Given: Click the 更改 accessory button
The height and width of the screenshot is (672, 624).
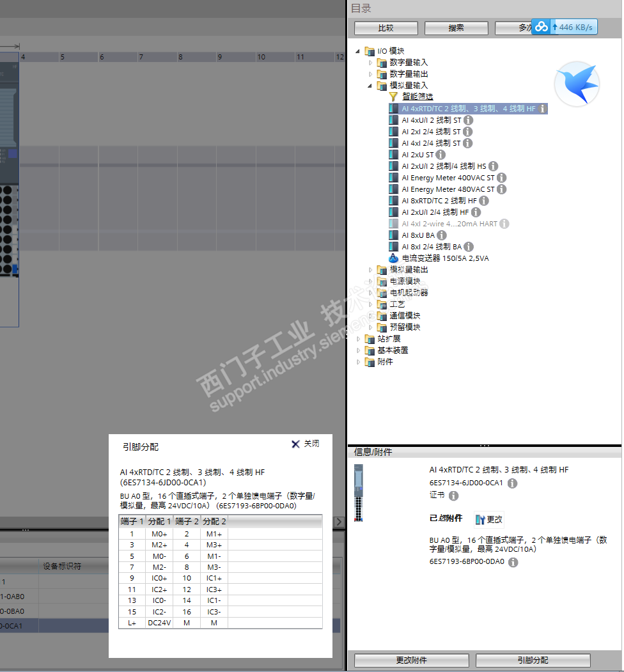Looking at the screenshot, I should coord(488,520).
